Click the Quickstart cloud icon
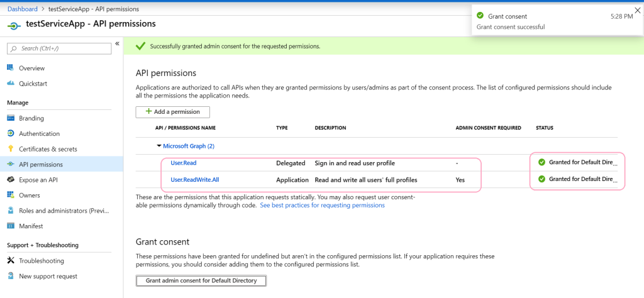This screenshot has width=644, height=298. click(11, 84)
